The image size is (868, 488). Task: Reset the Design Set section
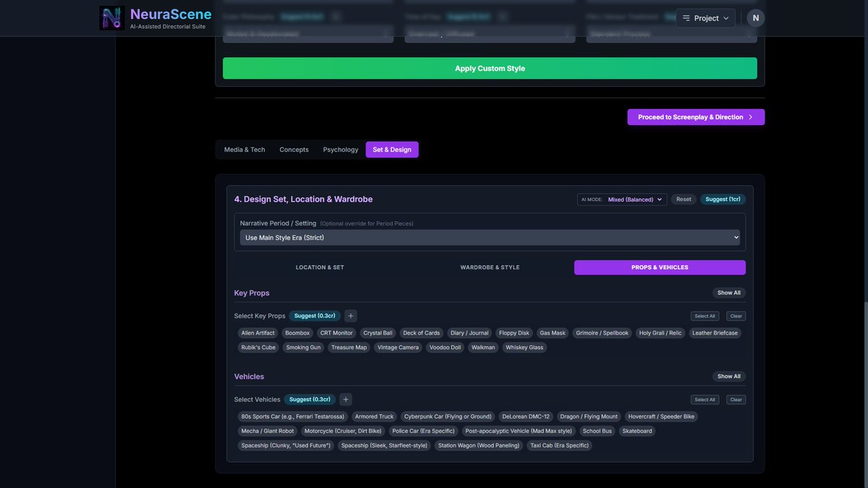click(x=684, y=200)
